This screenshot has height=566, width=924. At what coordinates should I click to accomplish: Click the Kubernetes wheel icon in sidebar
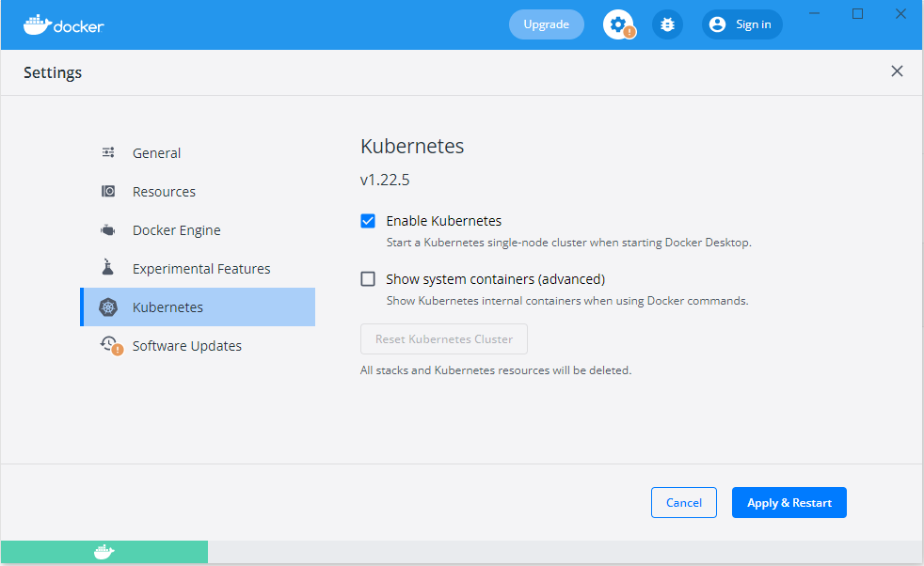pyautogui.click(x=108, y=307)
